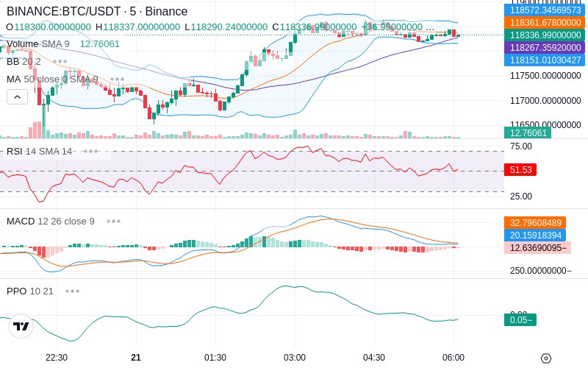The image size is (588, 368).
Task: Open chart settings gear icon
Action: pos(546,358)
